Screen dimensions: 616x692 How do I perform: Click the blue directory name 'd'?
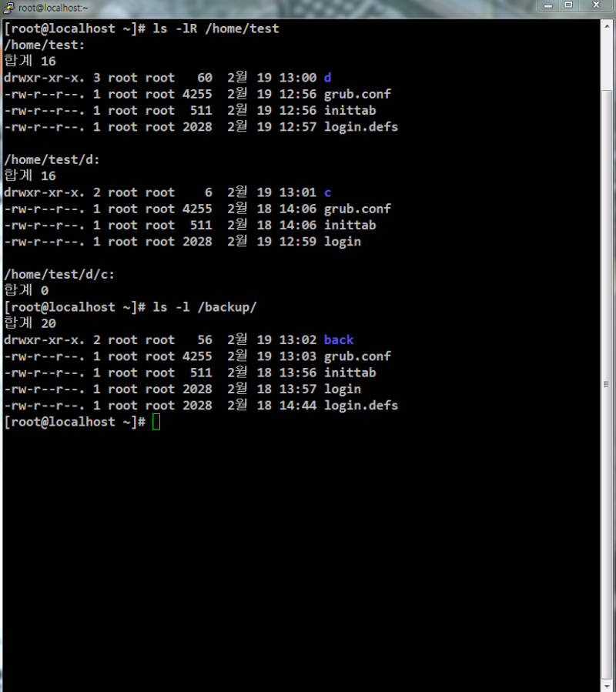coord(327,78)
